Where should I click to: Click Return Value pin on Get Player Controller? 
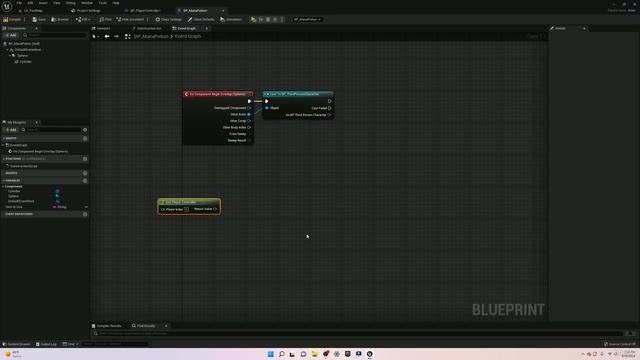(x=215, y=209)
